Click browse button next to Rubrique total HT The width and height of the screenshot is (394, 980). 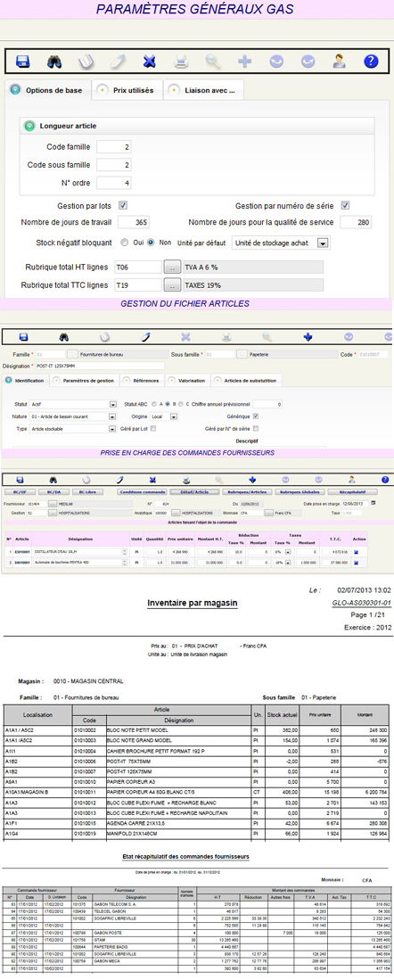171,267
